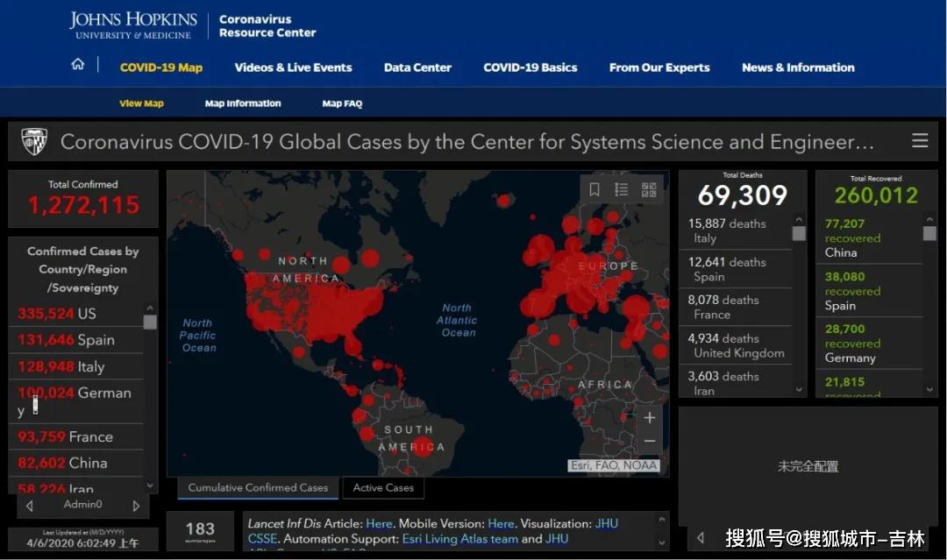Select the 128,948 Italy row
The image size is (947, 560).
(x=76, y=366)
